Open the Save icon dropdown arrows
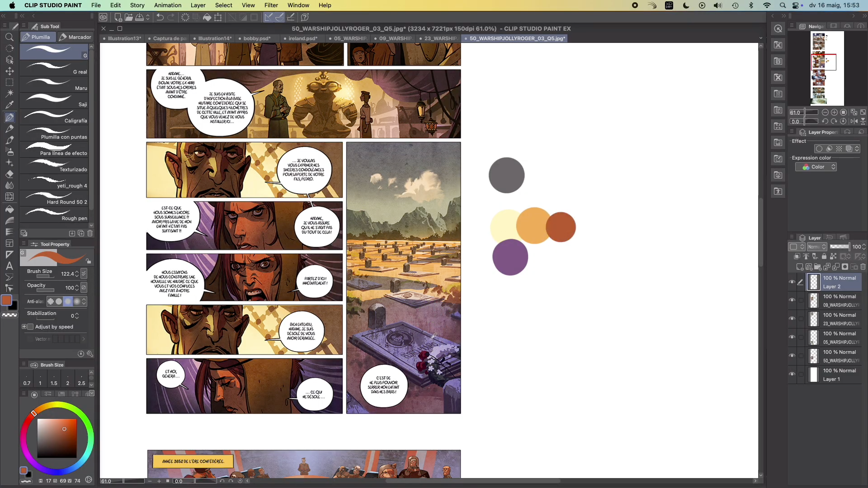The width and height of the screenshot is (868, 488). (148, 17)
